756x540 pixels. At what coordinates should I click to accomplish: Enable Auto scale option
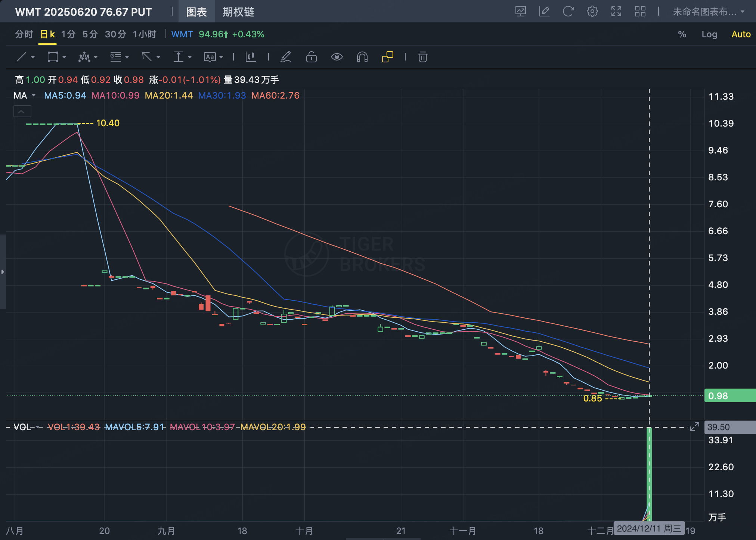pos(741,34)
